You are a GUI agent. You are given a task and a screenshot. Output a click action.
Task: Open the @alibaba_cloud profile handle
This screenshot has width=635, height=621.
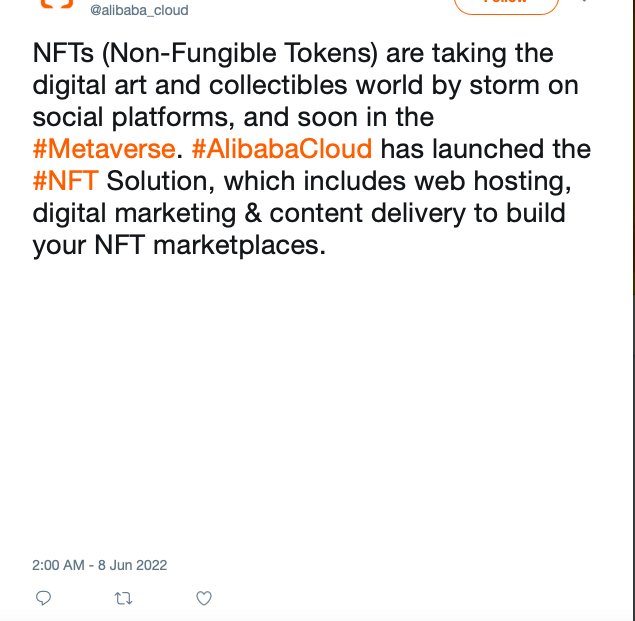(x=139, y=10)
